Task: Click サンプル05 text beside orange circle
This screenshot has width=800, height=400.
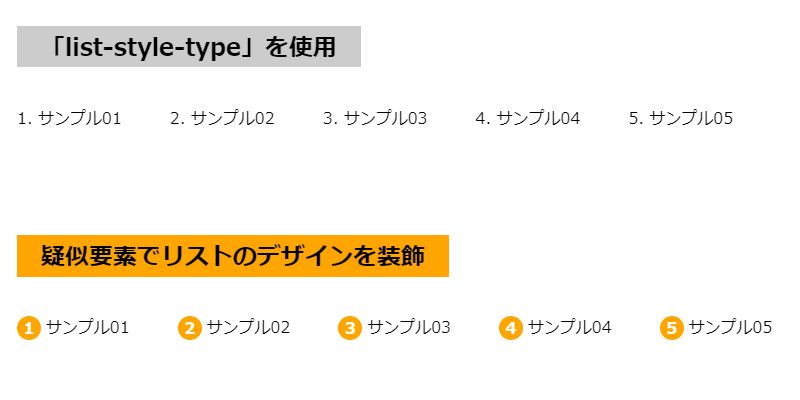Action: [x=731, y=327]
